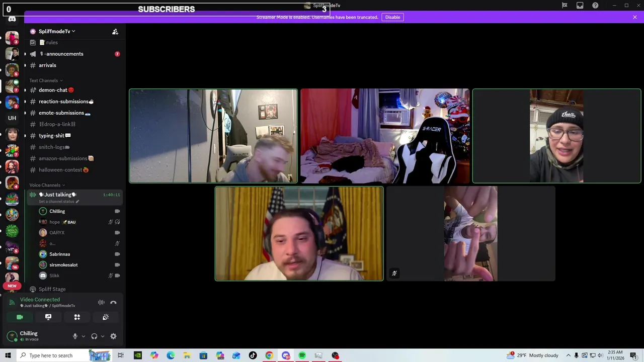Viewport: 644px width, 362px height.
Task: Focus the muted portrait video tile
Action: coord(471,234)
